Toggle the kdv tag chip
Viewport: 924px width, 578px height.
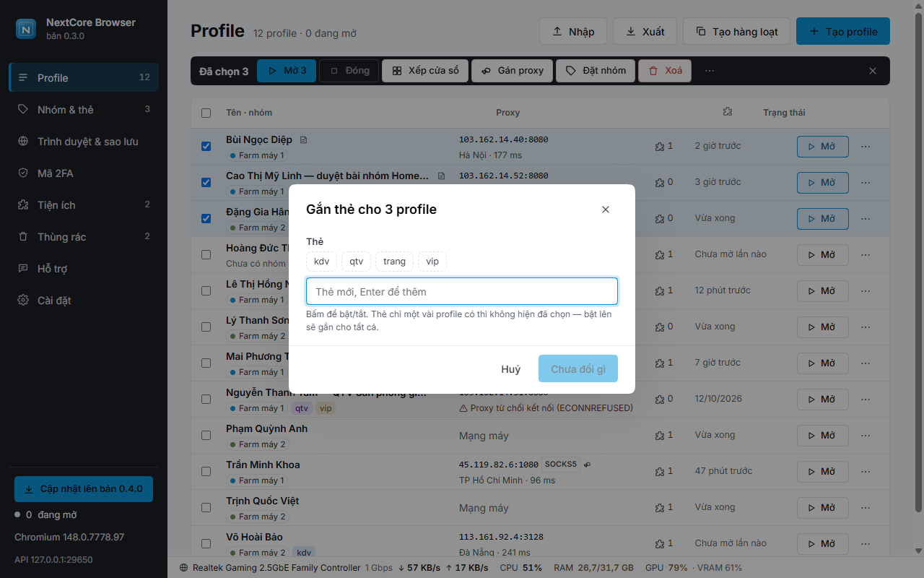pos(321,262)
